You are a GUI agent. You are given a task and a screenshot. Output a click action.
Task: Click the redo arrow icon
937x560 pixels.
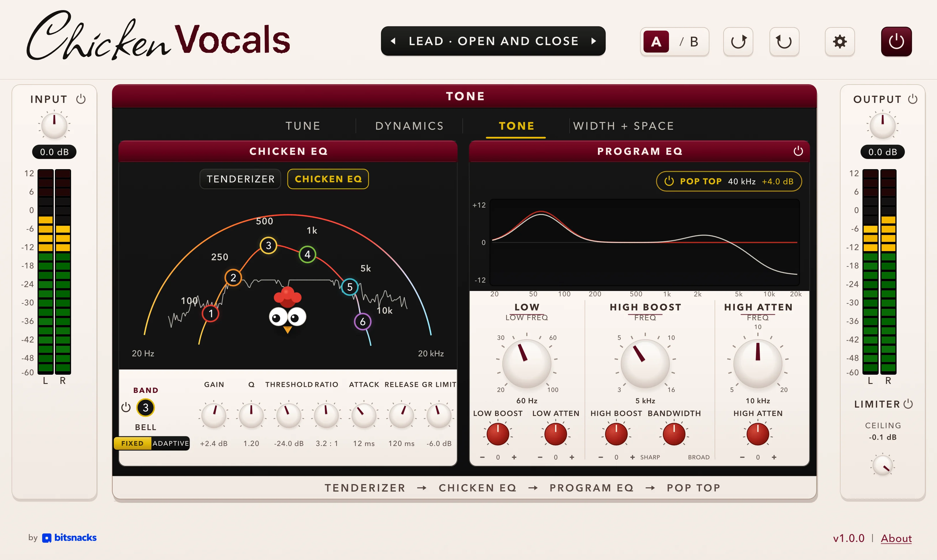739,42
